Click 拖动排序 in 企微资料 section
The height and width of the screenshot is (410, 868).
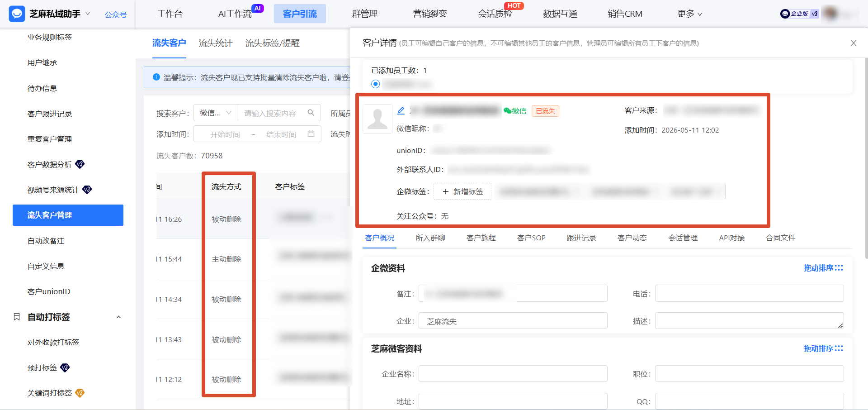[823, 268]
